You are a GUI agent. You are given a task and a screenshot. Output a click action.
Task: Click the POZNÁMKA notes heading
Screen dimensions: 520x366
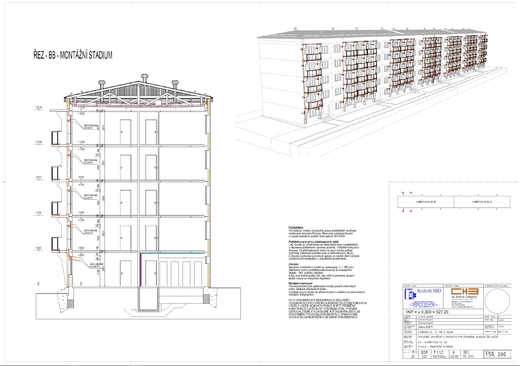(295, 228)
